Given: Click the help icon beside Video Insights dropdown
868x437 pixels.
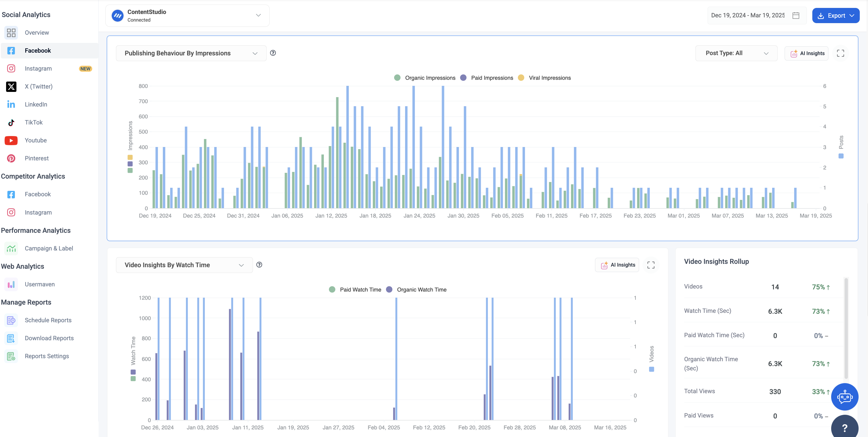Looking at the screenshot, I should tap(259, 265).
